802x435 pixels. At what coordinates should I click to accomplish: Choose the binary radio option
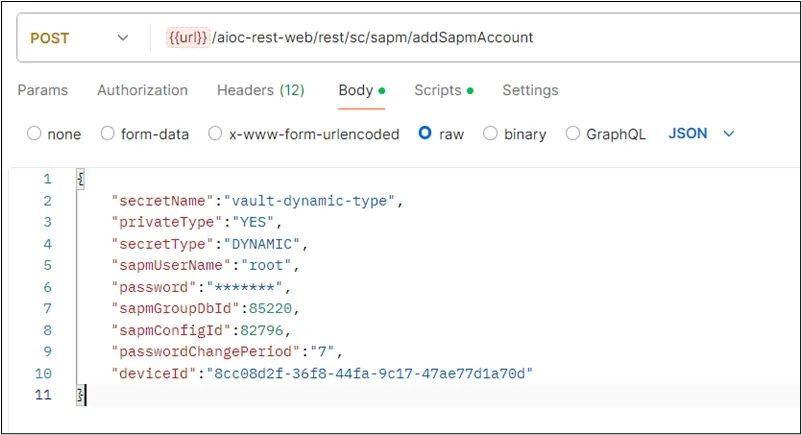pos(490,134)
